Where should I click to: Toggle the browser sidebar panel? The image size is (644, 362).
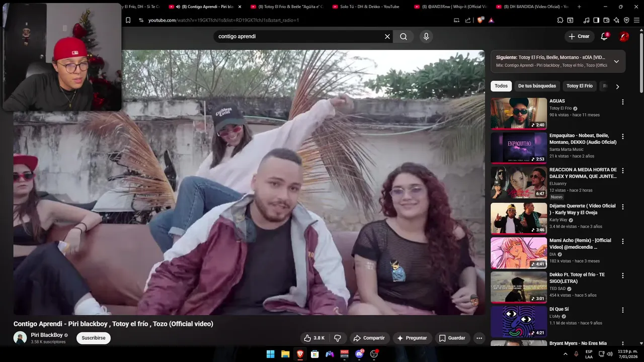[596, 20]
